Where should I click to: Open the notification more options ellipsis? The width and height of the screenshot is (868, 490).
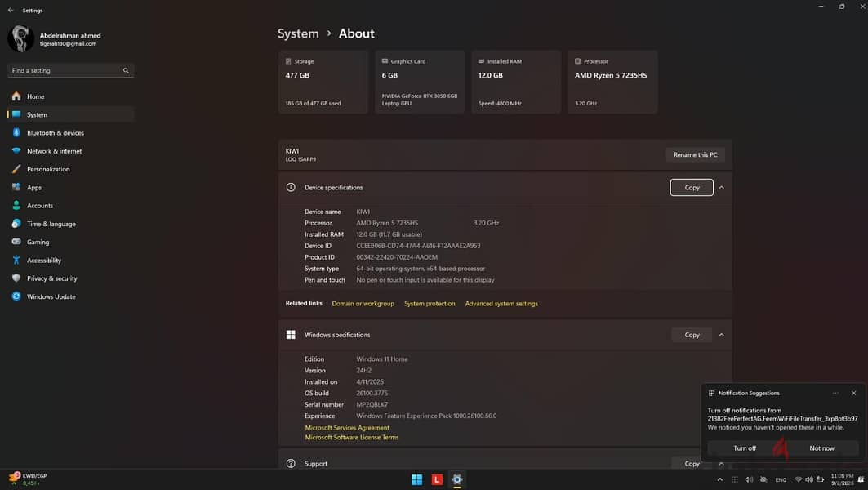(x=835, y=393)
